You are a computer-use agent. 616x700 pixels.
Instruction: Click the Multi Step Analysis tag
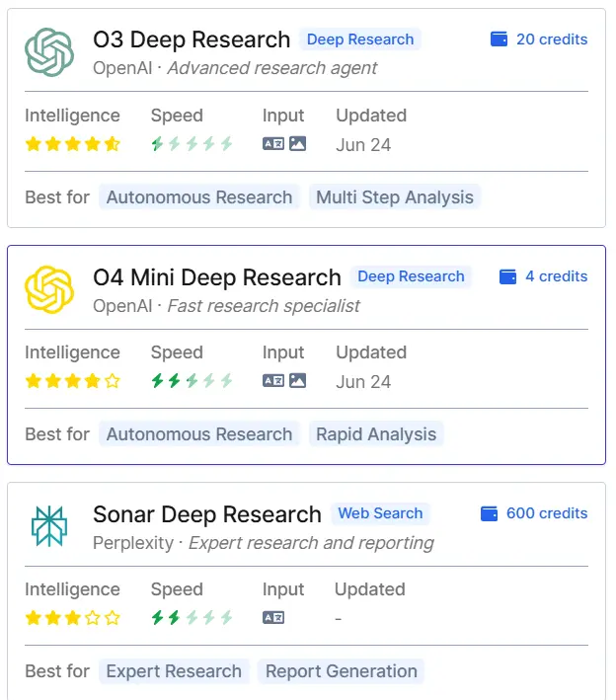(x=395, y=197)
